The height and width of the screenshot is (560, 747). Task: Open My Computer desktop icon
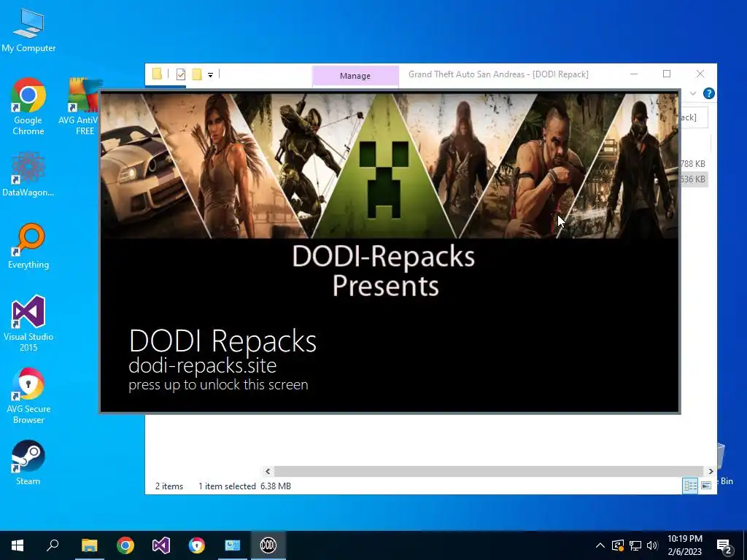[28, 31]
